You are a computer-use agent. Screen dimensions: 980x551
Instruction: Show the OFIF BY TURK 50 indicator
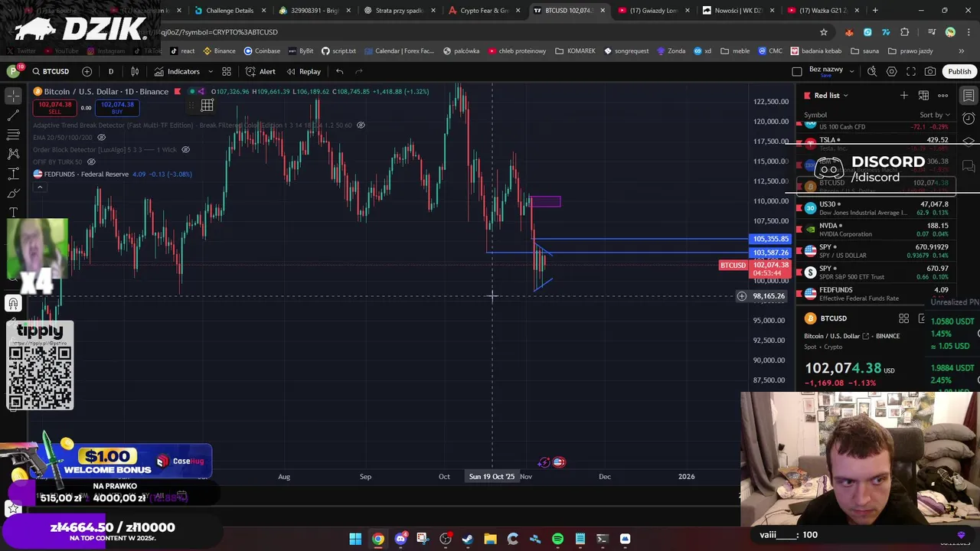(91, 161)
